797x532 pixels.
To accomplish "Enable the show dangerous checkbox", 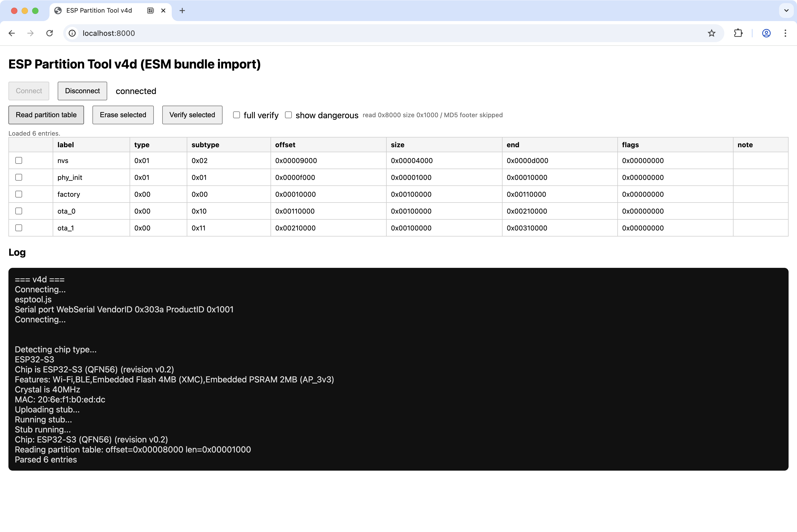I will (x=288, y=115).
